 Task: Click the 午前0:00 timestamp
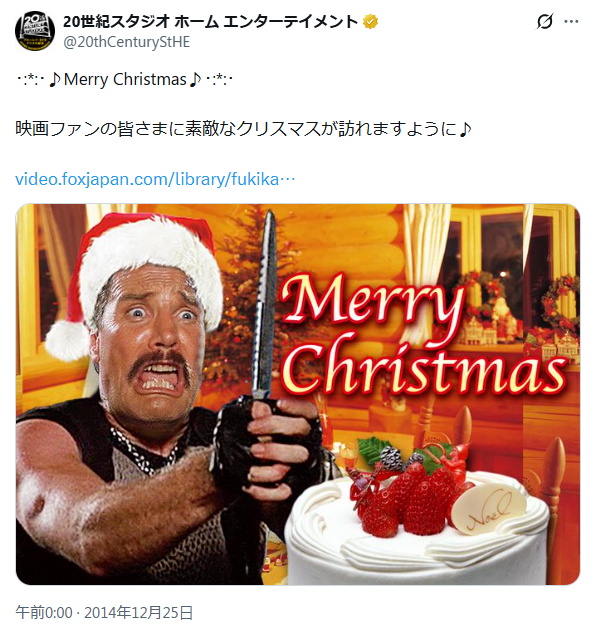coord(44,612)
